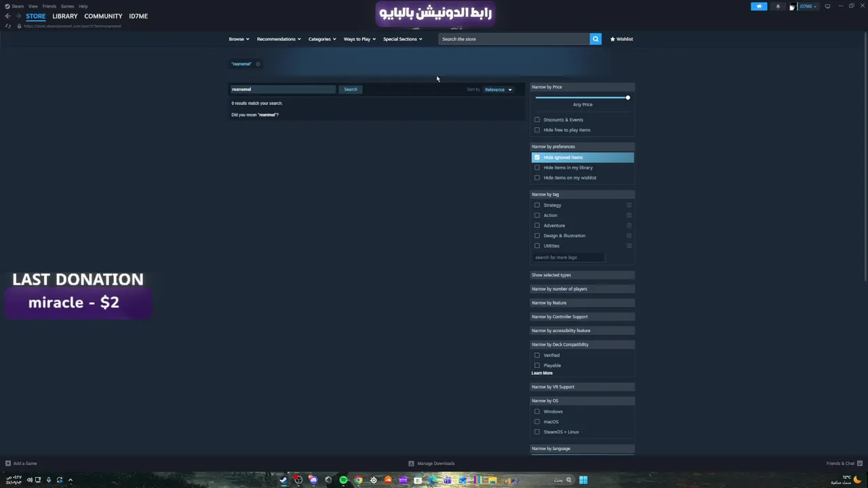Open Spotify from the taskbar
This screenshot has height=488, width=868.
coord(343,480)
